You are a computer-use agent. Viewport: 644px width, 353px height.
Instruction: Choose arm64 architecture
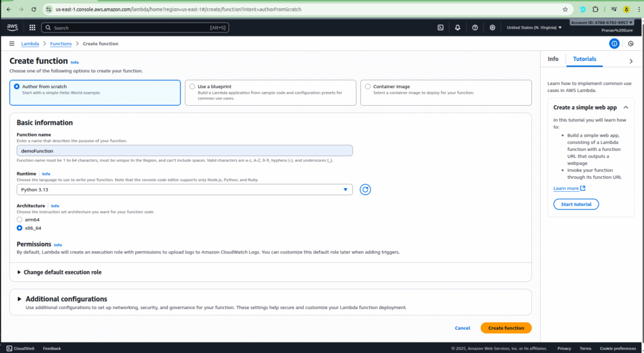(19, 220)
